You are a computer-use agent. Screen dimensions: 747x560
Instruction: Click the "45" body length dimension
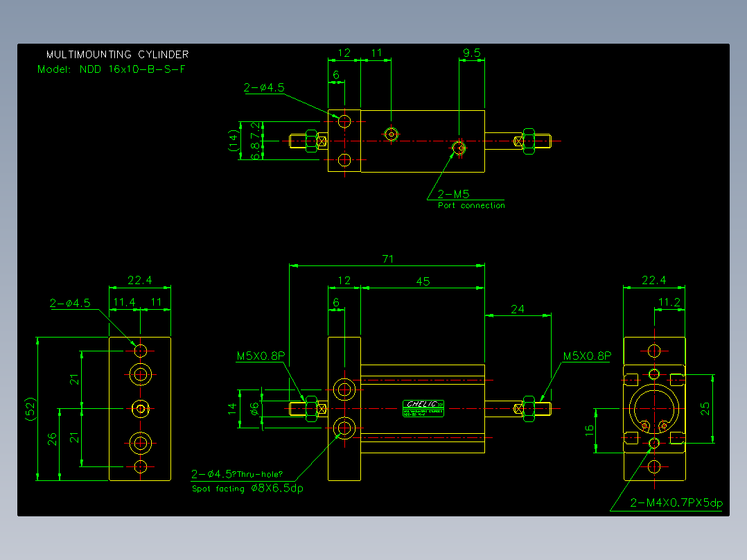tap(423, 281)
